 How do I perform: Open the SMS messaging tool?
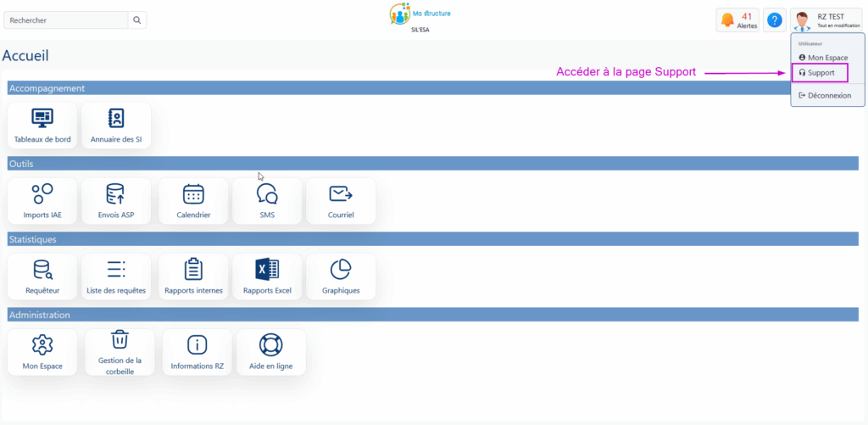click(267, 201)
